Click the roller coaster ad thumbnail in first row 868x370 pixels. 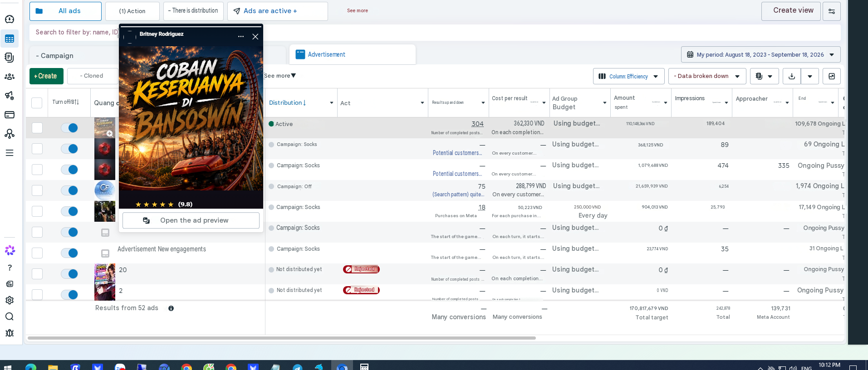[105, 128]
